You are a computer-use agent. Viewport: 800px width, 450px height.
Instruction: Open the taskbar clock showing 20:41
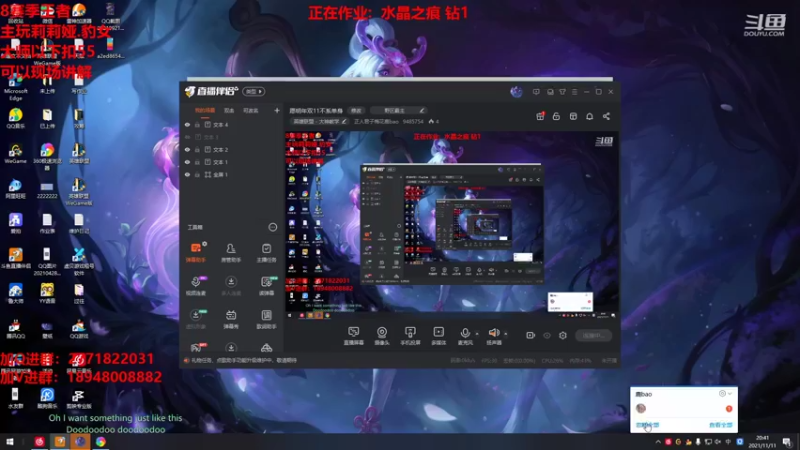(x=762, y=442)
